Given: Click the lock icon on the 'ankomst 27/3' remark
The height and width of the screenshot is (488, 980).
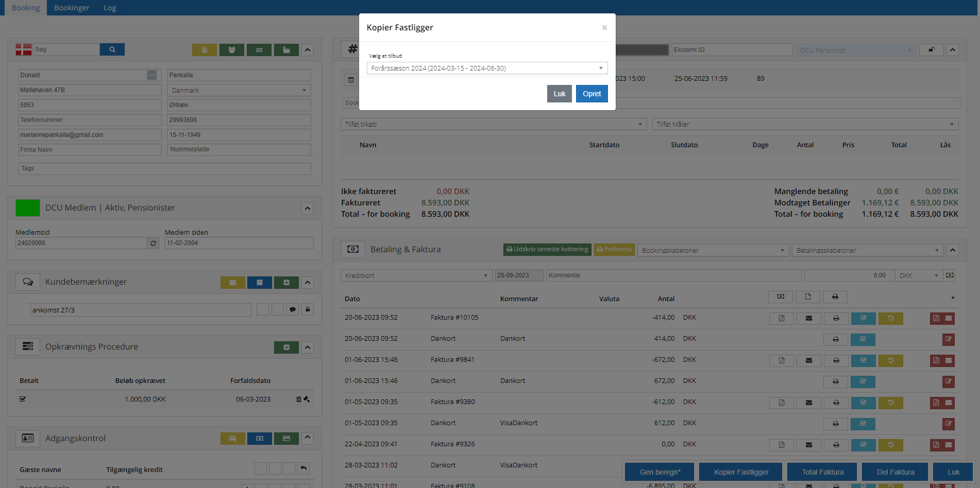Looking at the screenshot, I should pyautogui.click(x=308, y=309).
